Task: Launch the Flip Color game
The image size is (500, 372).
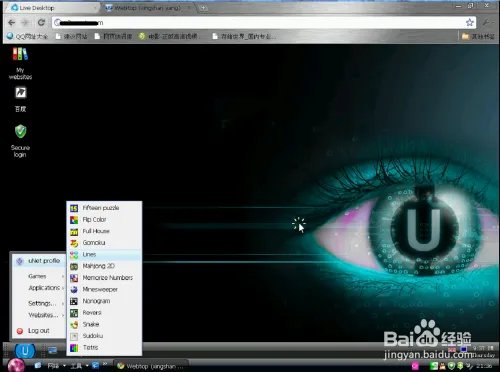Action: 104,219
